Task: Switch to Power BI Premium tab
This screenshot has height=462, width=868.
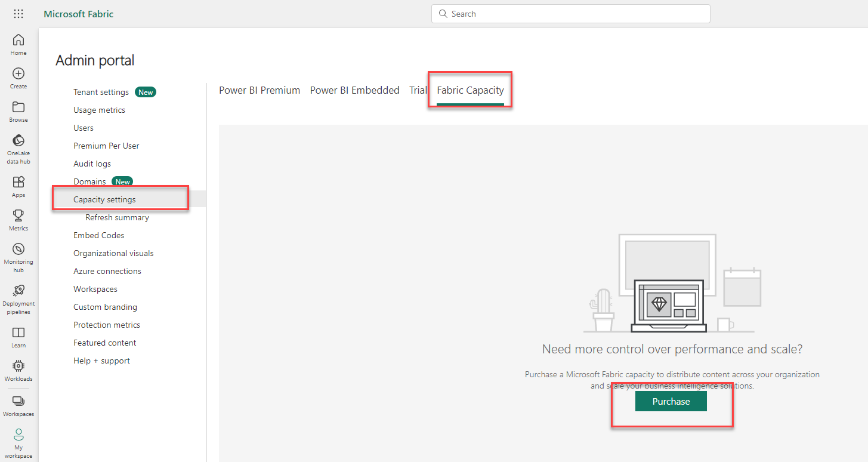Action: [260, 90]
